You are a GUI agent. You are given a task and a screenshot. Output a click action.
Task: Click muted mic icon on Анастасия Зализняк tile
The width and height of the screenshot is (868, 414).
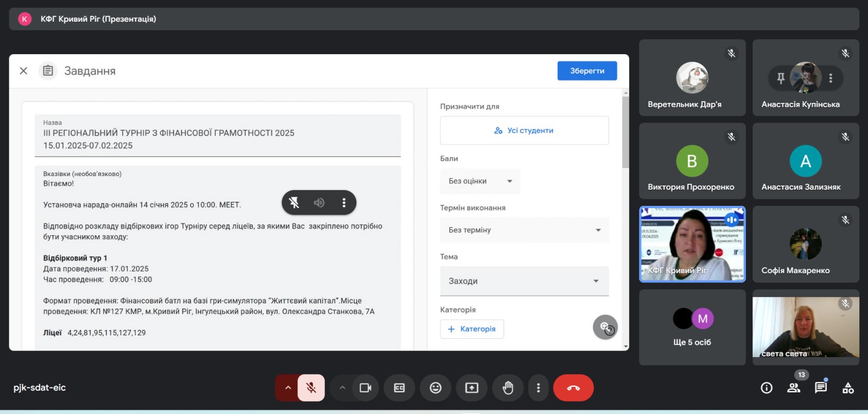coord(845,137)
